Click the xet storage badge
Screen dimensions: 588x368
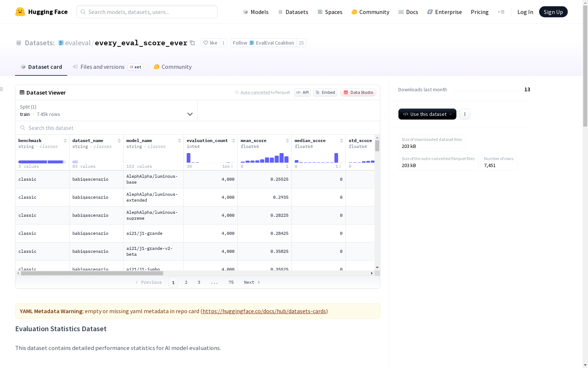(x=135, y=67)
